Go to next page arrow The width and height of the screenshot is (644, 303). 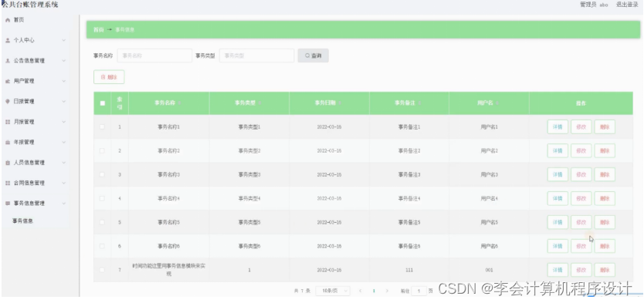pyautogui.click(x=387, y=291)
